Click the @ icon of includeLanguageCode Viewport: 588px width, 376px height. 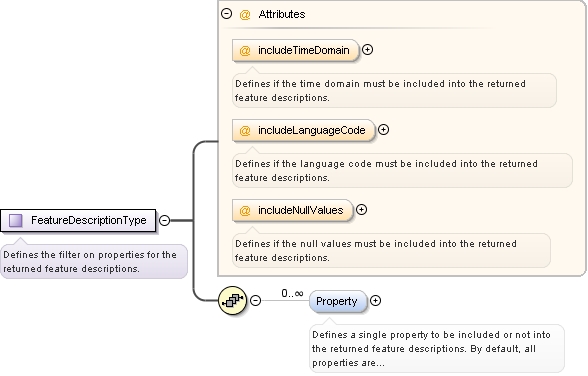click(x=245, y=130)
